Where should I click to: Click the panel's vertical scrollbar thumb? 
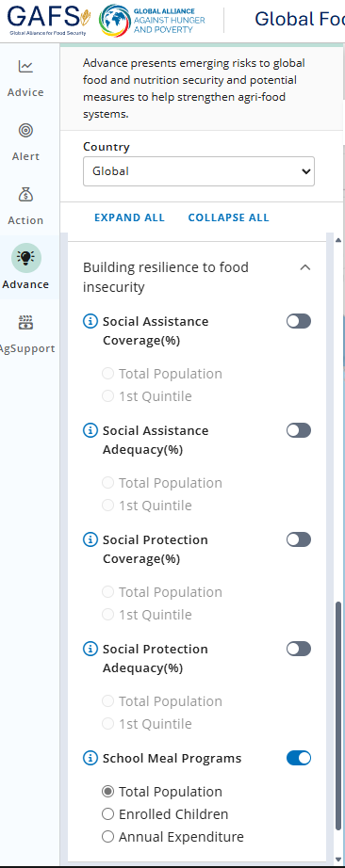tap(339, 715)
